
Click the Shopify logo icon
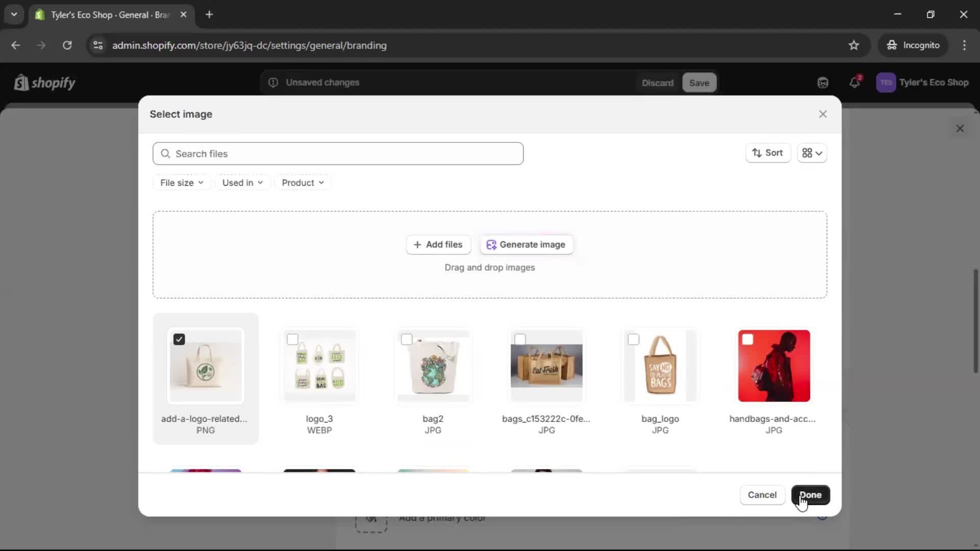(21, 83)
